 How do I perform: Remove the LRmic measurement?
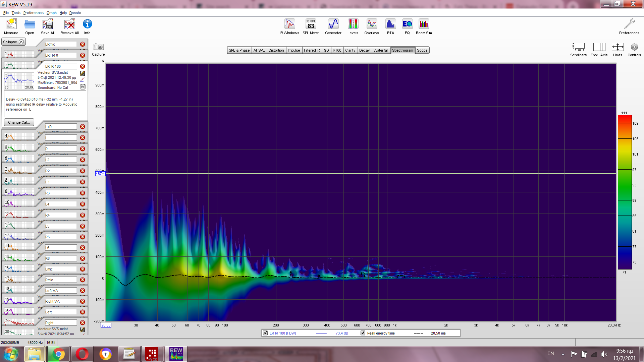(83, 44)
